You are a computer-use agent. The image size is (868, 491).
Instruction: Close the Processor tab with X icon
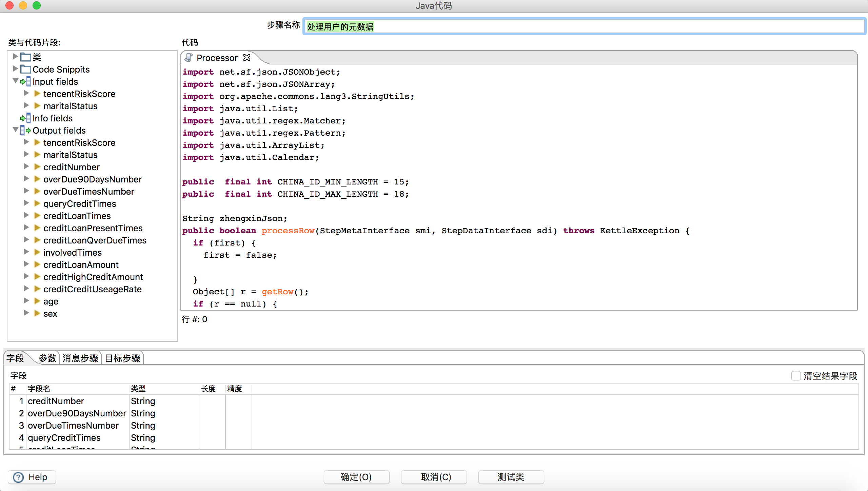pos(247,58)
